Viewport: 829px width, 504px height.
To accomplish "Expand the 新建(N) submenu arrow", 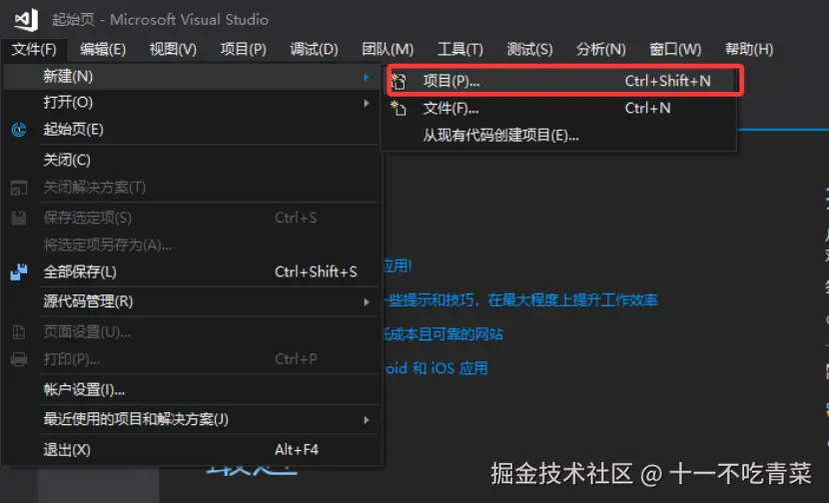I will click(x=367, y=77).
